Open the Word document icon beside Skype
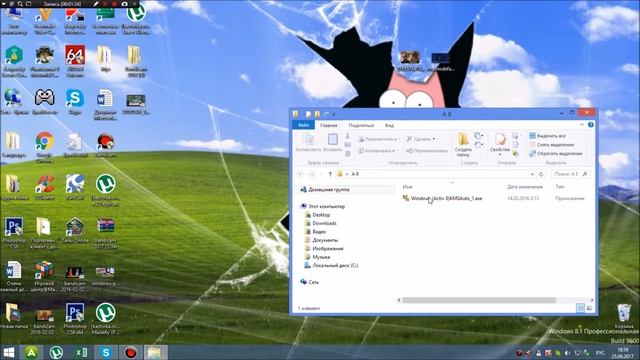Image resolution: width=640 pixels, height=360 pixels. tap(105, 98)
